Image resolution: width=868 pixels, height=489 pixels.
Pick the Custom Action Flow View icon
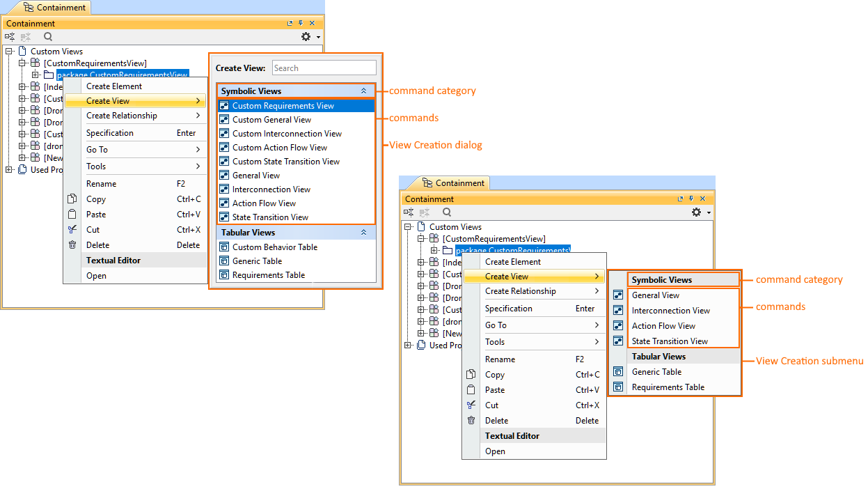224,148
